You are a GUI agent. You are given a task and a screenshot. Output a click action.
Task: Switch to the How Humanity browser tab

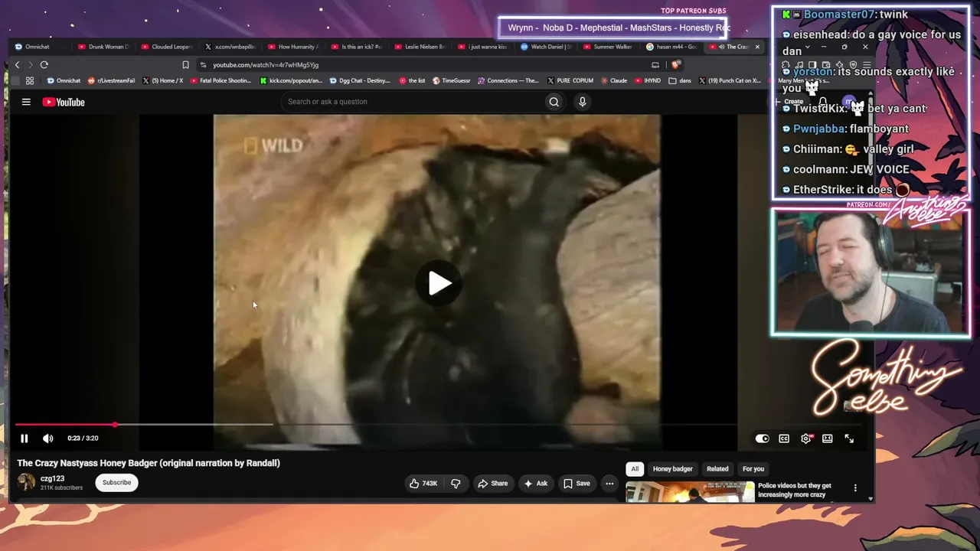coord(294,47)
